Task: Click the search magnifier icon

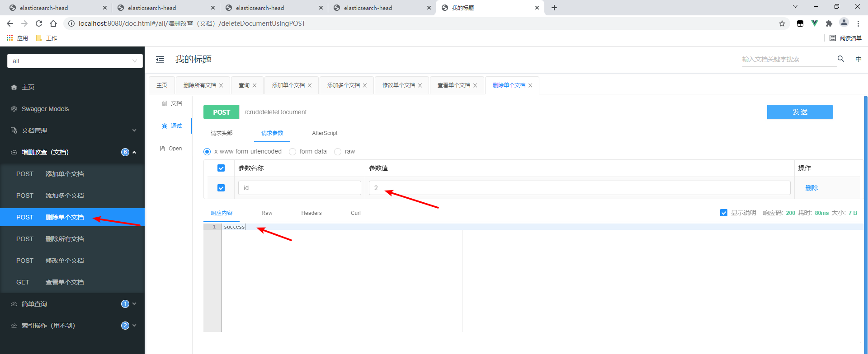Action: point(841,59)
